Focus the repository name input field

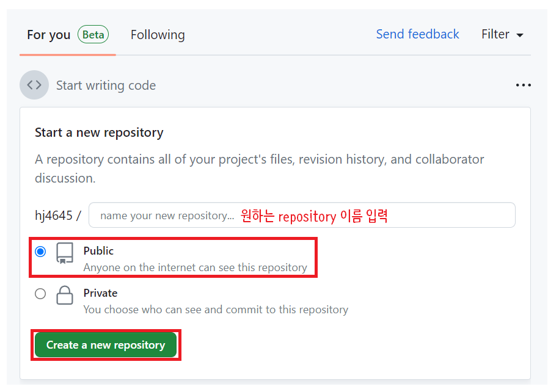(302, 215)
